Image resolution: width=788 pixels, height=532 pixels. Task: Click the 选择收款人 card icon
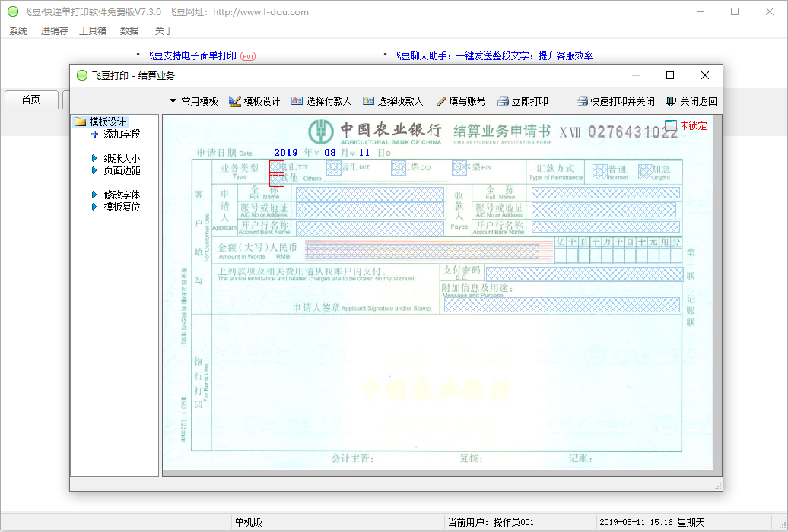coord(368,101)
